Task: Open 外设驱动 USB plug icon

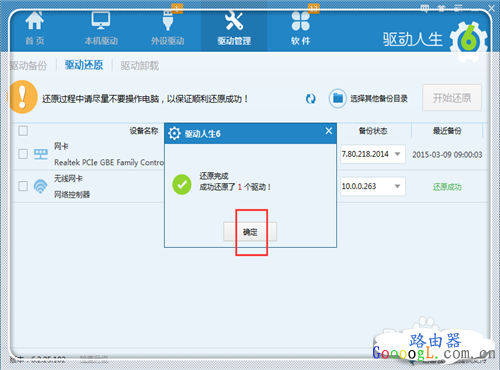Action: (x=168, y=20)
